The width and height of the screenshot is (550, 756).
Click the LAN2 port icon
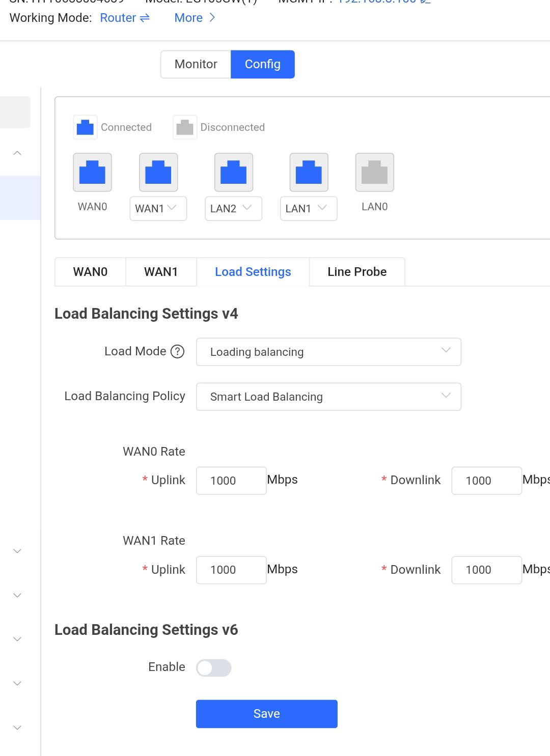(233, 172)
